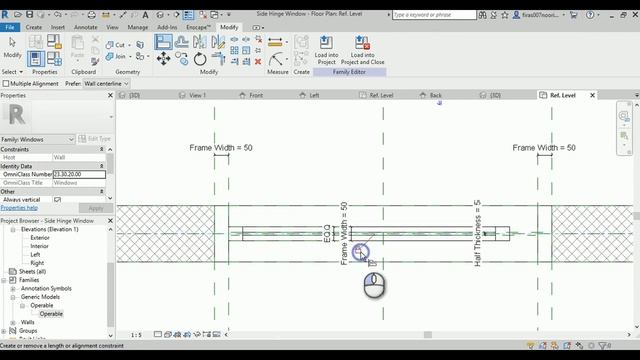Screen dimensions: 640x360
Task: Expand Annotation Symbols tree node
Action: point(13,289)
